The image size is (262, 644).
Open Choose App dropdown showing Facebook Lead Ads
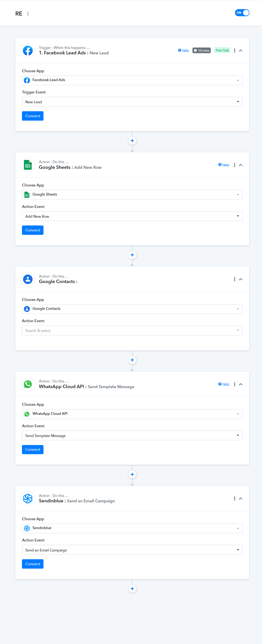click(x=132, y=80)
